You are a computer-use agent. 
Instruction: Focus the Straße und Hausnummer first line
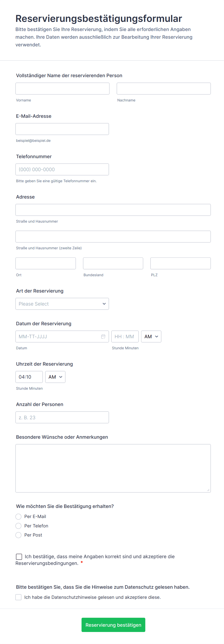point(113,210)
